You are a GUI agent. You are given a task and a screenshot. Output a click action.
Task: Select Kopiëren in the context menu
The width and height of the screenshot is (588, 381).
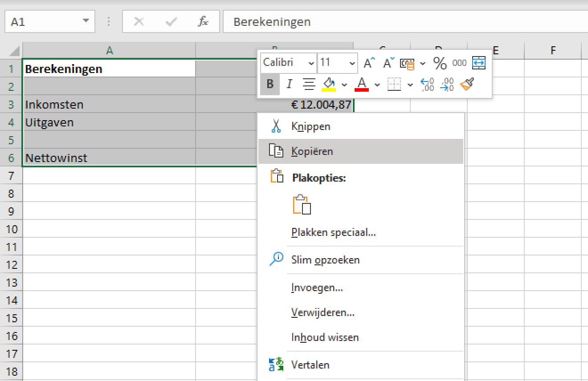[x=312, y=151]
